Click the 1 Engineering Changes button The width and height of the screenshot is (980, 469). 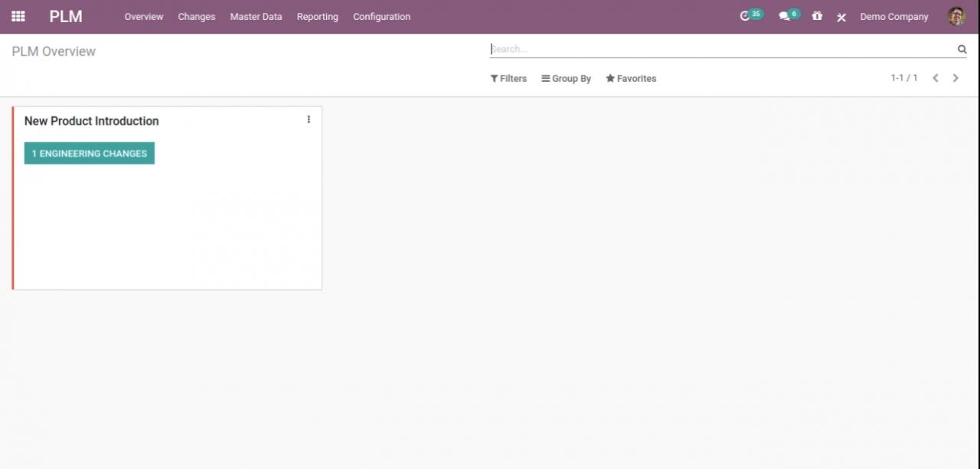coord(90,153)
